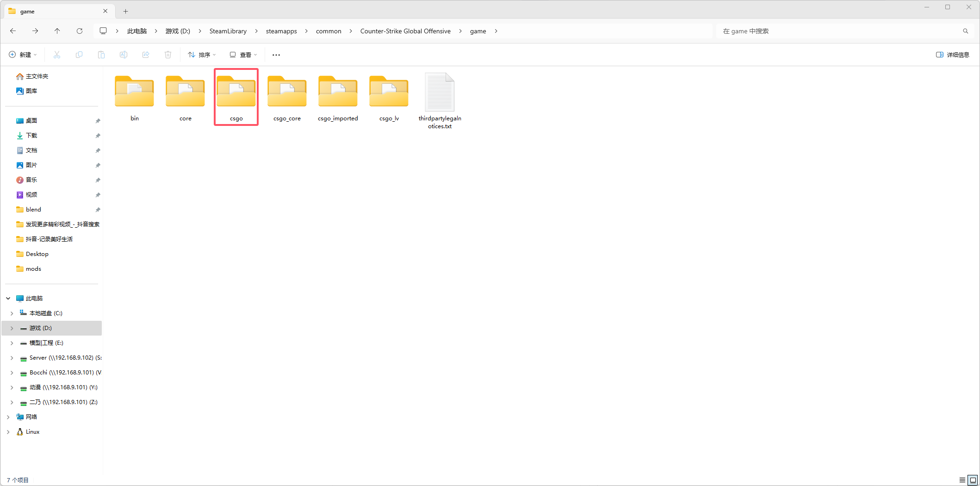Open the three-dot more options menu
The image size is (980, 486).
point(276,55)
